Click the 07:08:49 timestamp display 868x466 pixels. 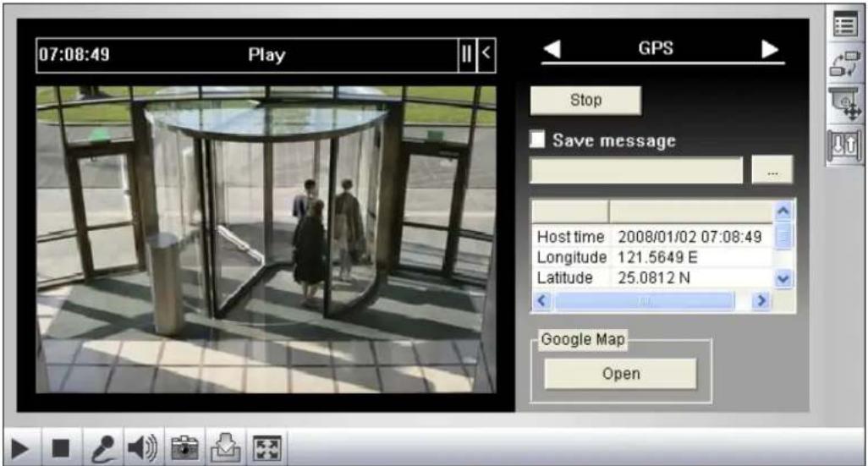pyautogui.click(x=74, y=55)
